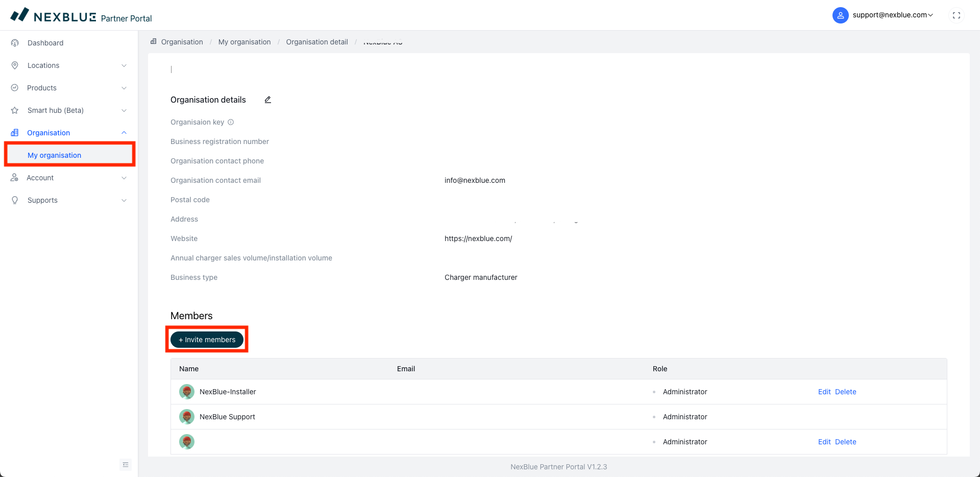Click the pencil edit icon beside Organisation details
The height and width of the screenshot is (477, 980).
coord(267,100)
